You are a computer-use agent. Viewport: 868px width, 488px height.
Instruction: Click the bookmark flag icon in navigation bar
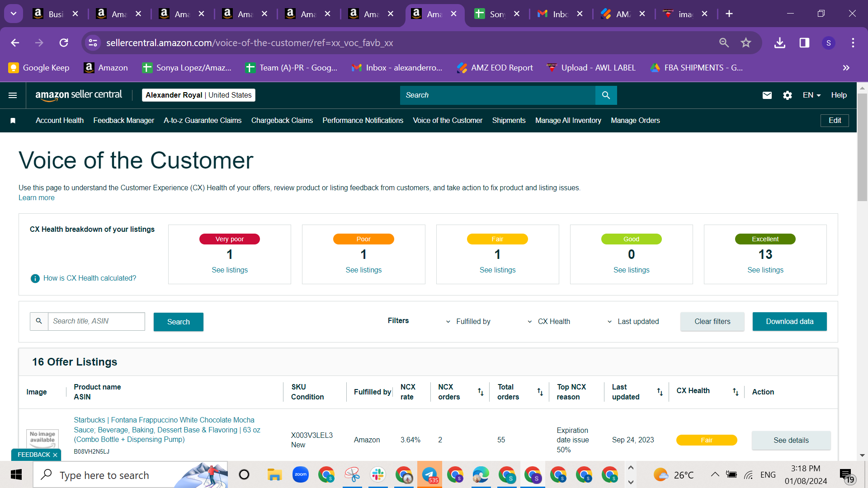pyautogui.click(x=13, y=121)
